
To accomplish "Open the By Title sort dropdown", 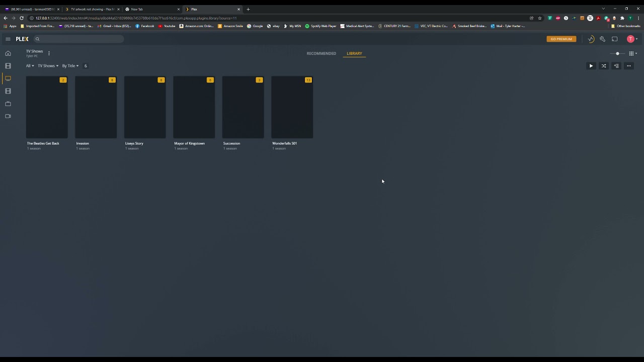I will (70, 66).
